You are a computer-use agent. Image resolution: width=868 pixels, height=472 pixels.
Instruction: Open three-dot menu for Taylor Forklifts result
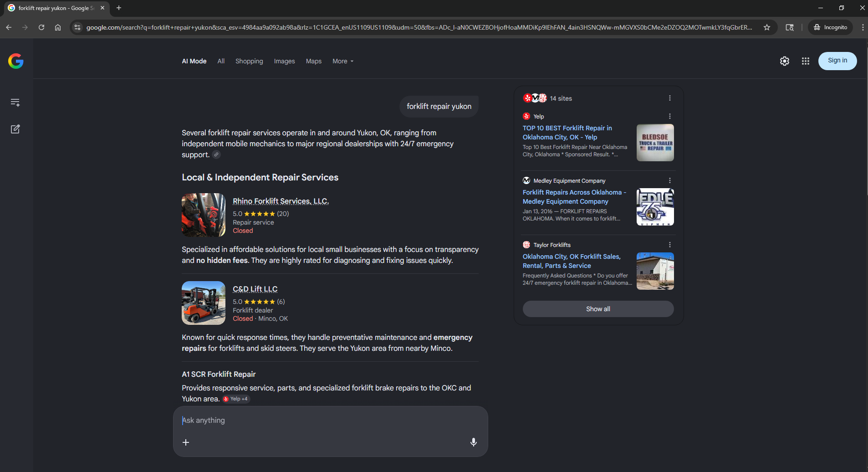669,245
